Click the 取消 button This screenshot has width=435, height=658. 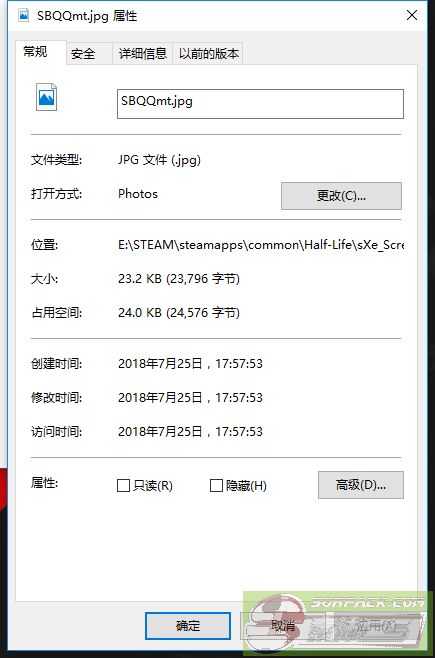[x=282, y=626]
